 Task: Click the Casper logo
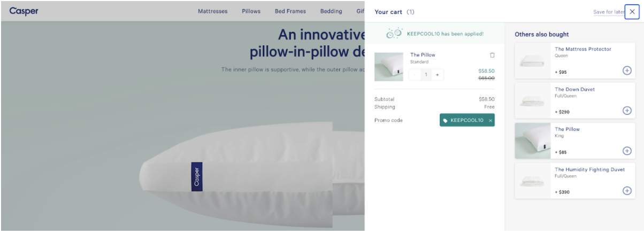(x=24, y=11)
